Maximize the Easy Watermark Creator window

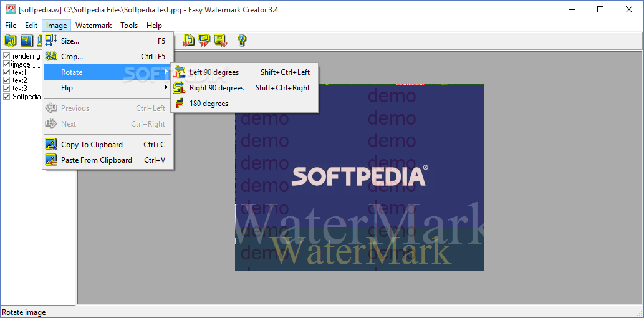pos(600,9)
